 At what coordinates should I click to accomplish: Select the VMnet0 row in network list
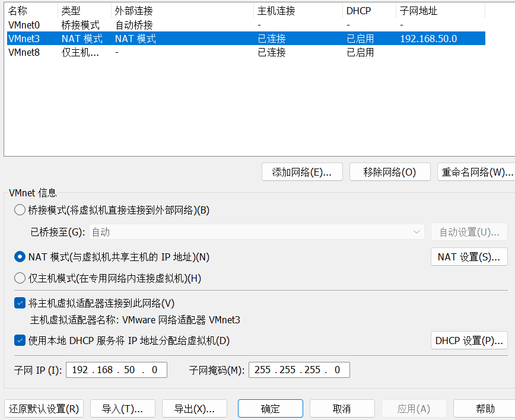coord(24,25)
